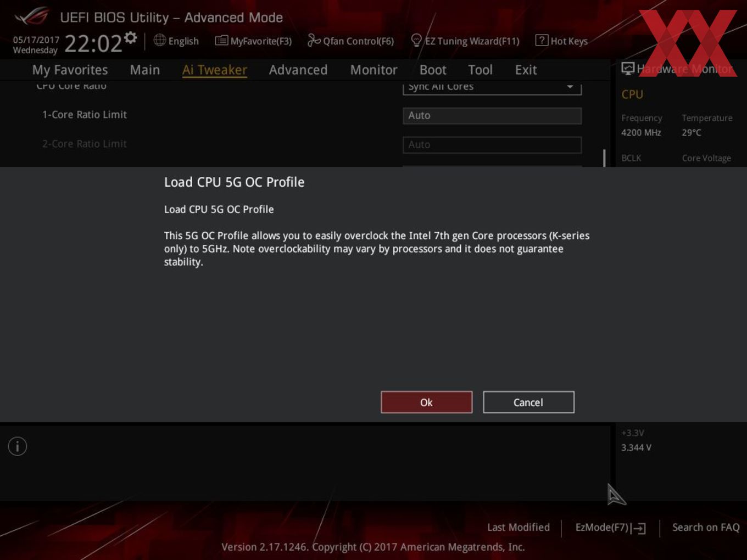Switch to EzMode(F7) using exit arrow icon
The image size is (747, 560).
(638, 528)
